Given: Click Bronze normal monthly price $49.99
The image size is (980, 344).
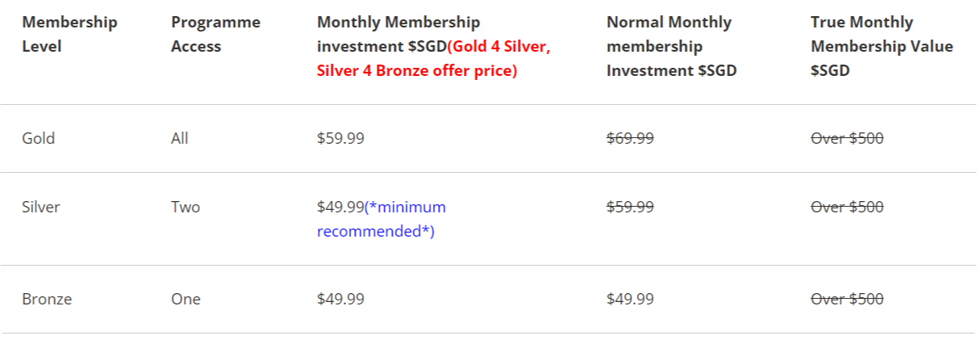Looking at the screenshot, I should [630, 299].
